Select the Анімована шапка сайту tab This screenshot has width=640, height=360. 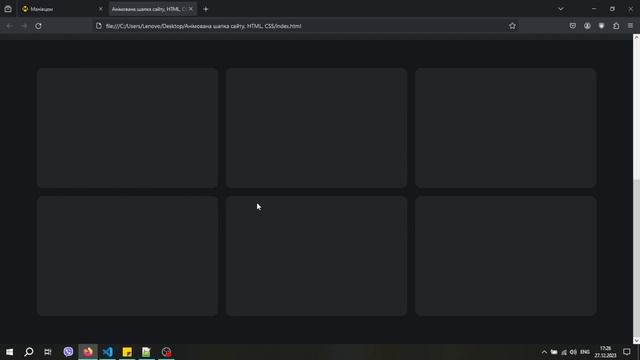pos(152,9)
